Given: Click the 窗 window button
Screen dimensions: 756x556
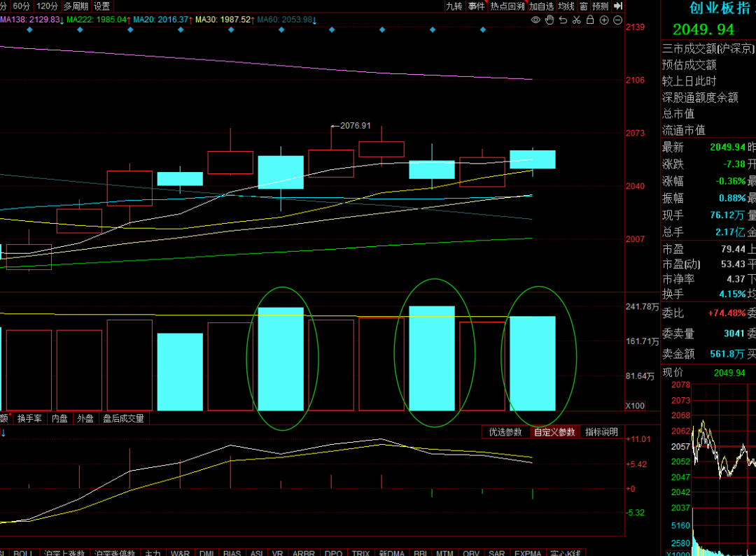Looking at the screenshot, I should coord(583,6).
